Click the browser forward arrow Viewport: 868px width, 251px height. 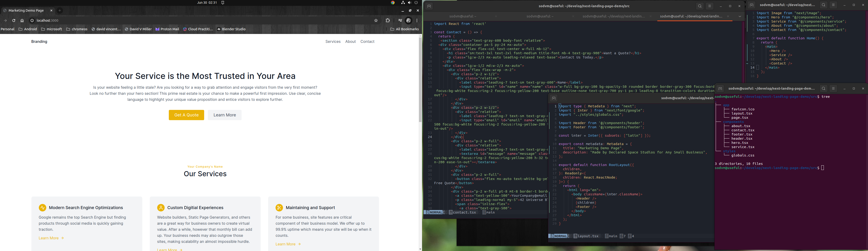point(5,20)
